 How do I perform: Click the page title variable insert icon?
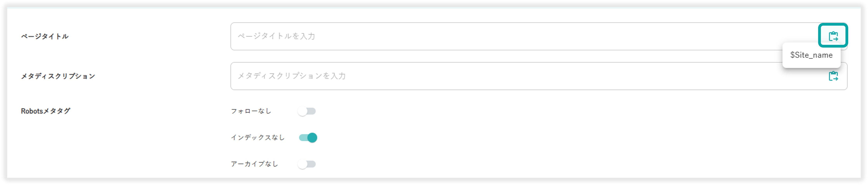coord(833,36)
